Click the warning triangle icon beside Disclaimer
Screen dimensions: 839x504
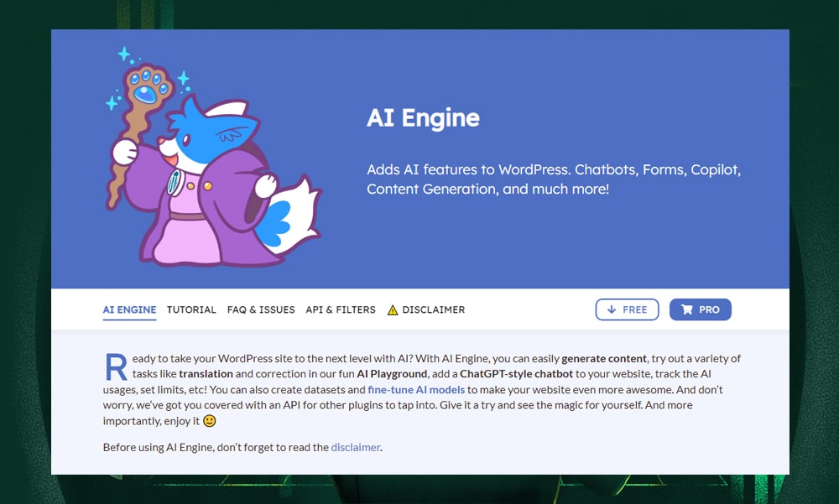pos(393,310)
